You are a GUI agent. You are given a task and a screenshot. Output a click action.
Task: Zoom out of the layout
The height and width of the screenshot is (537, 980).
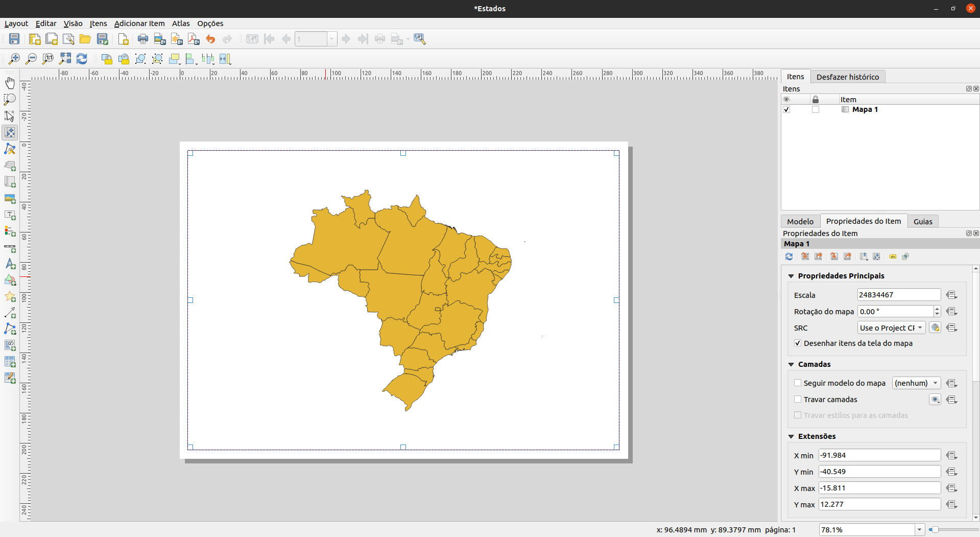click(x=31, y=59)
